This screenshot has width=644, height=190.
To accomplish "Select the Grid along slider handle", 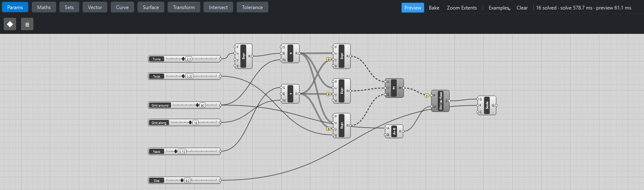I will [x=190, y=122].
